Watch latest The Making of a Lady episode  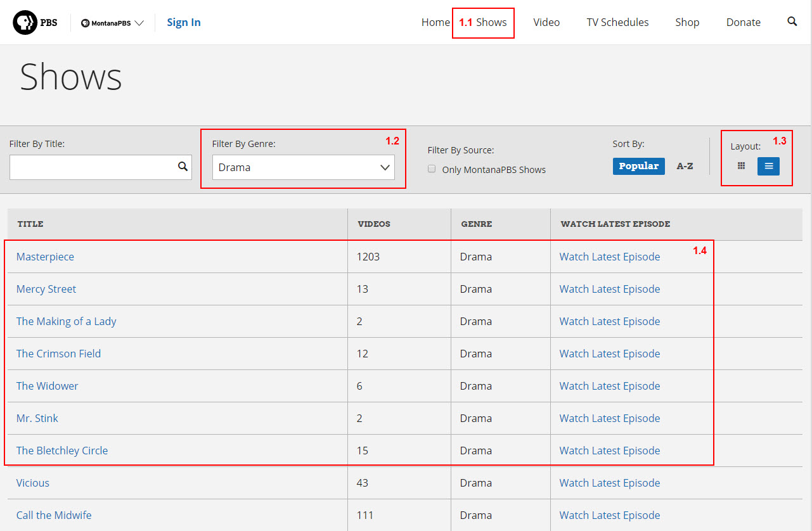pyautogui.click(x=610, y=321)
